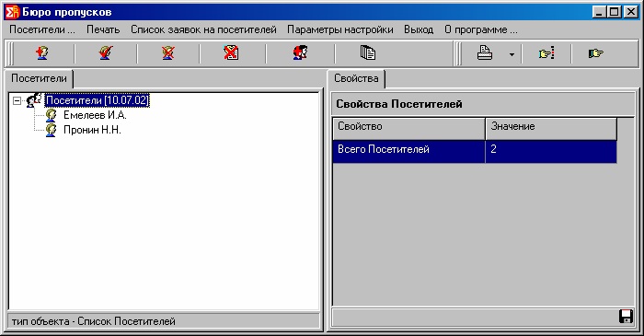Click the floppy disk save icon
644x336 pixels.
626,317
